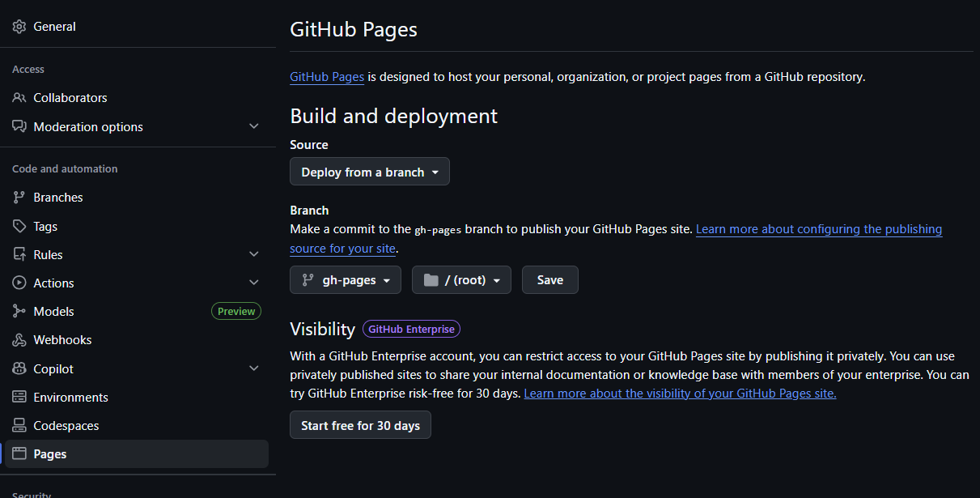The image size is (980, 498).
Task: Click the GitHub Enterprise badge
Action: 412,329
